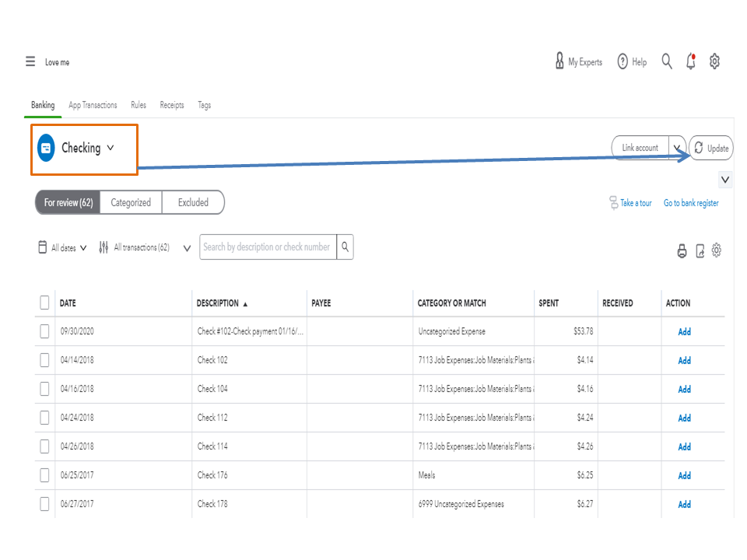The width and height of the screenshot is (747, 560).
Task: Open the All dates filter dropdown
Action: click(63, 248)
